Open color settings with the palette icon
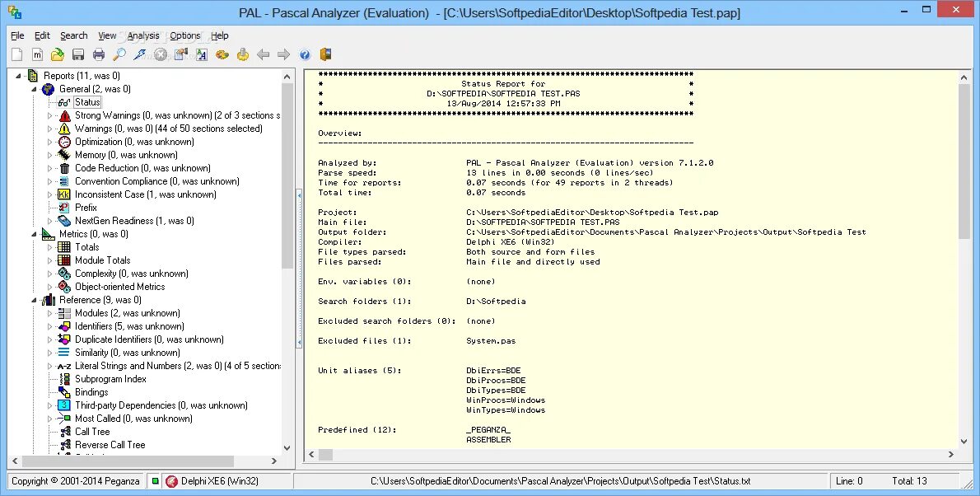This screenshot has height=496, width=980. click(222, 55)
